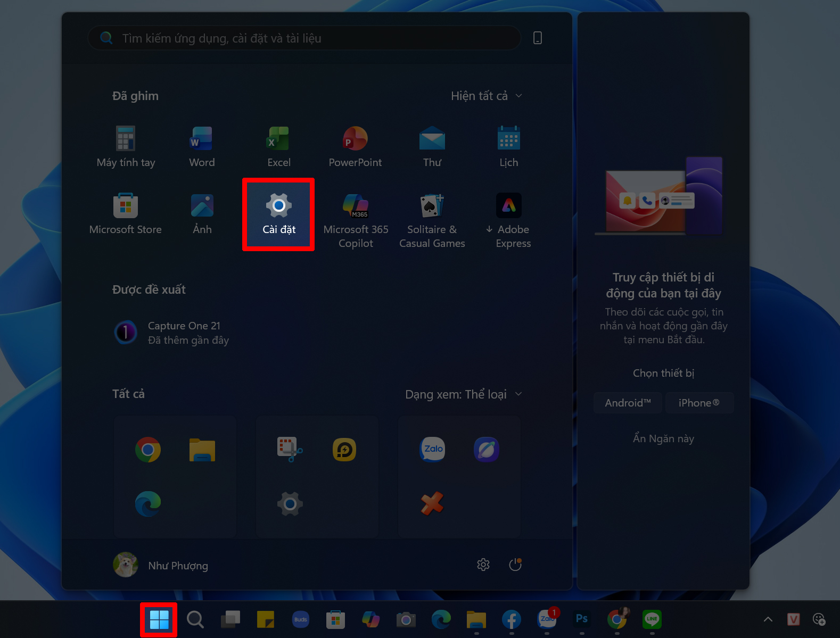Open the yellow chat-bolt app icon

click(x=344, y=450)
